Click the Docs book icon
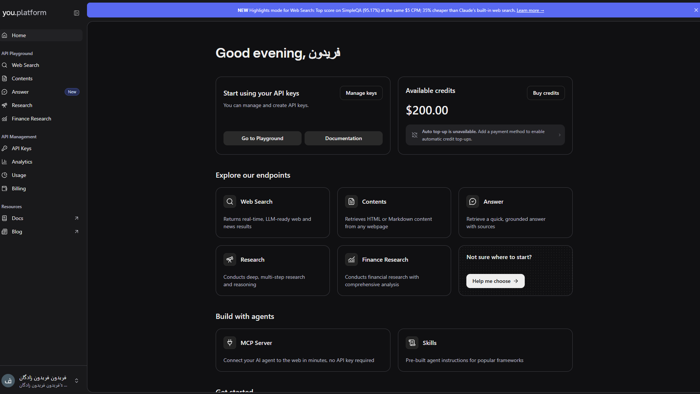 4,218
